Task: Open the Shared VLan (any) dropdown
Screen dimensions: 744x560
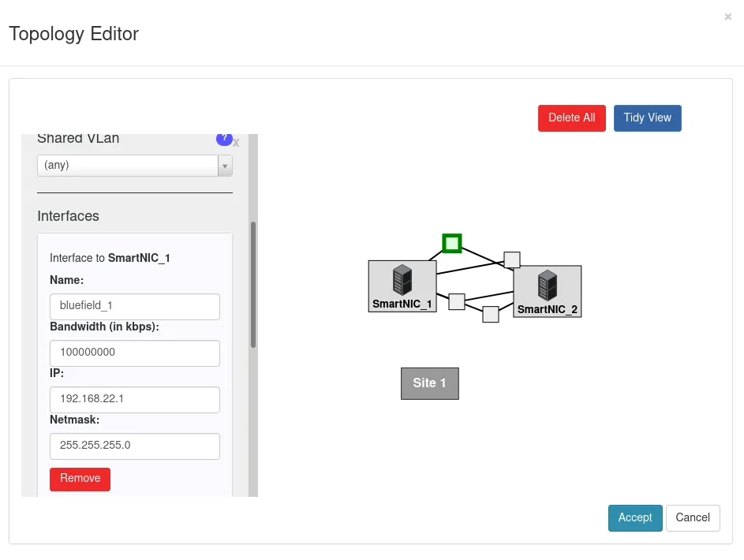Action: click(135, 166)
